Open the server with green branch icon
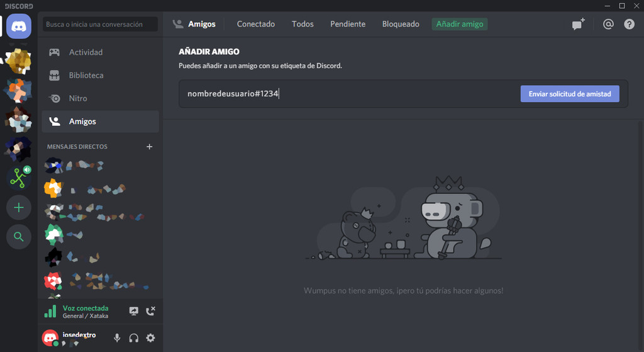The height and width of the screenshot is (352, 644). [18, 178]
